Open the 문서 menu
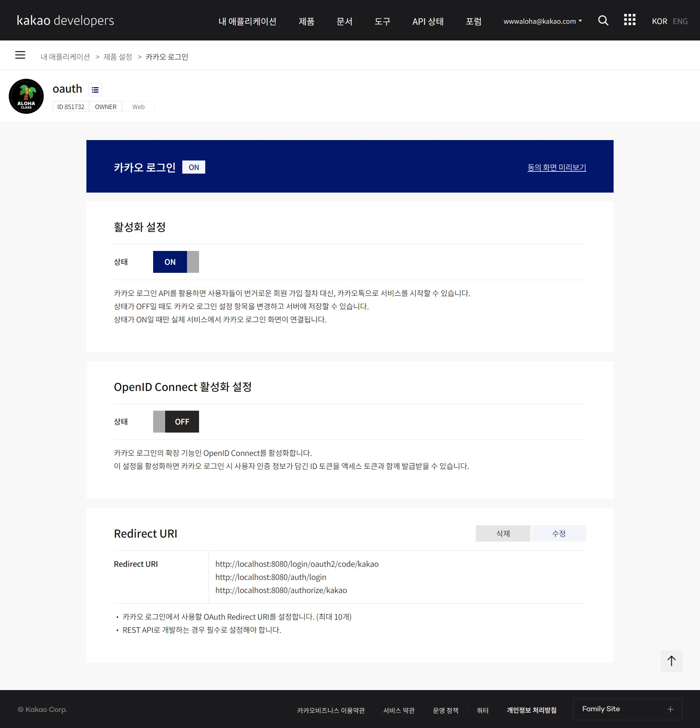Screen dimensions: 700x728 coord(344,22)
